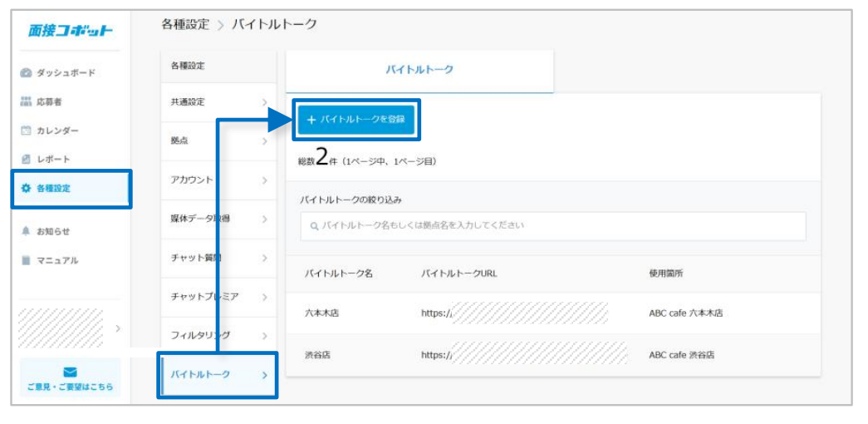Select アカウント in the settings menu
The width and height of the screenshot is (868, 424).
(x=218, y=180)
